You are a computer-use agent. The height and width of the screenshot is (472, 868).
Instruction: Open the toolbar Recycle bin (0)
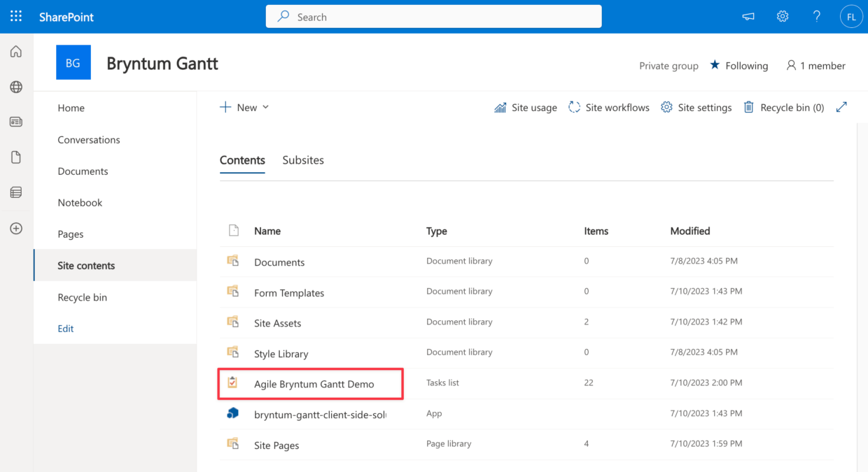tap(783, 107)
